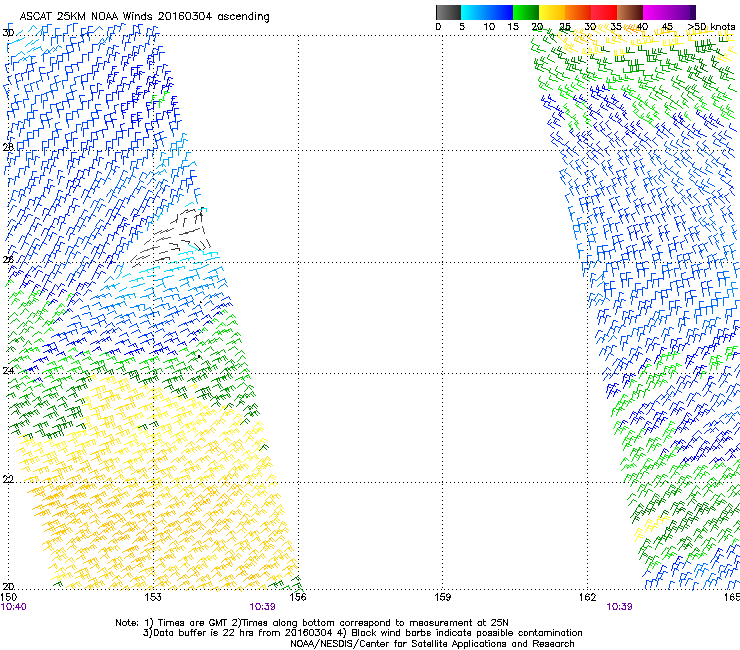Select the orange 25-30 knots legend swatch
The width and height of the screenshot is (740, 650).
coord(578,12)
